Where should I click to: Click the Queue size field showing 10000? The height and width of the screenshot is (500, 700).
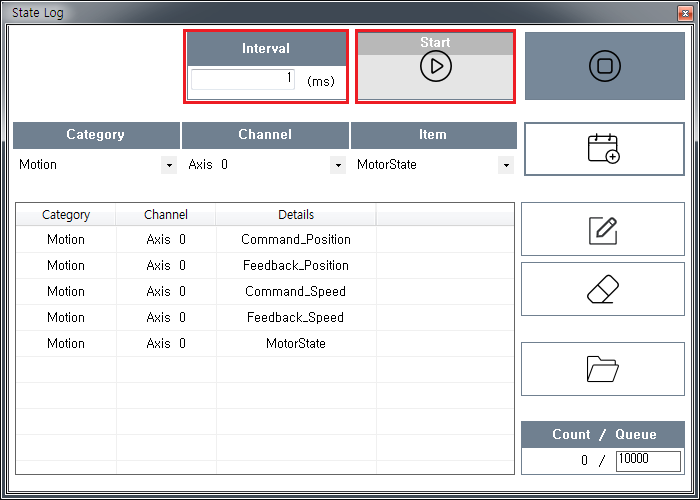click(647, 460)
